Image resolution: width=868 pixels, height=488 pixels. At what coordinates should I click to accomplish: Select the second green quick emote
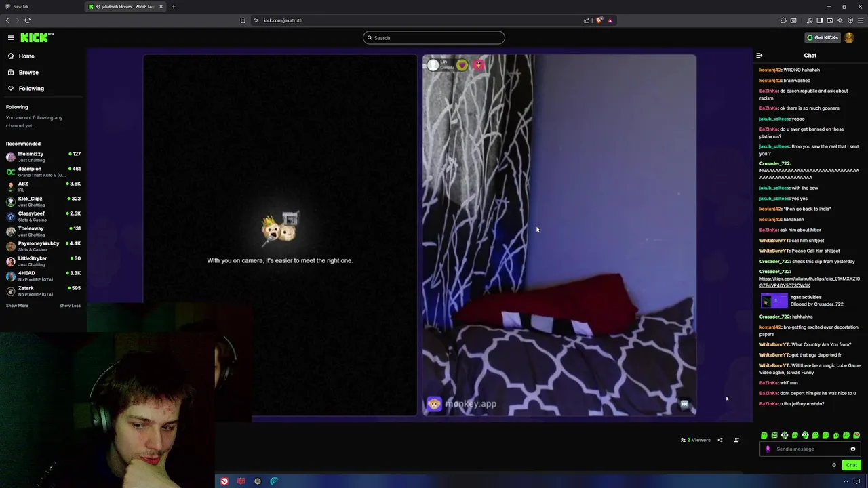774,435
